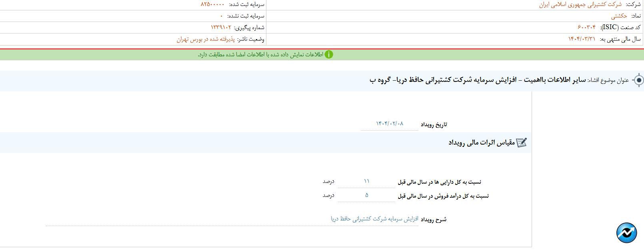Click unregistered capital value ۰
Viewport: 644px width, 250px height.
click(x=221, y=16)
